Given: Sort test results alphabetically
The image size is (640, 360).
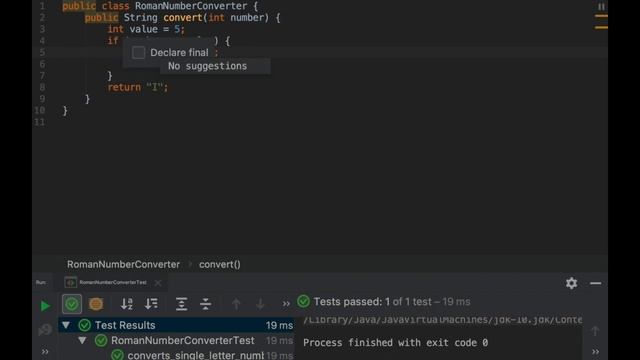Looking at the screenshot, I should pyautogui.click(x=127, y=304).
